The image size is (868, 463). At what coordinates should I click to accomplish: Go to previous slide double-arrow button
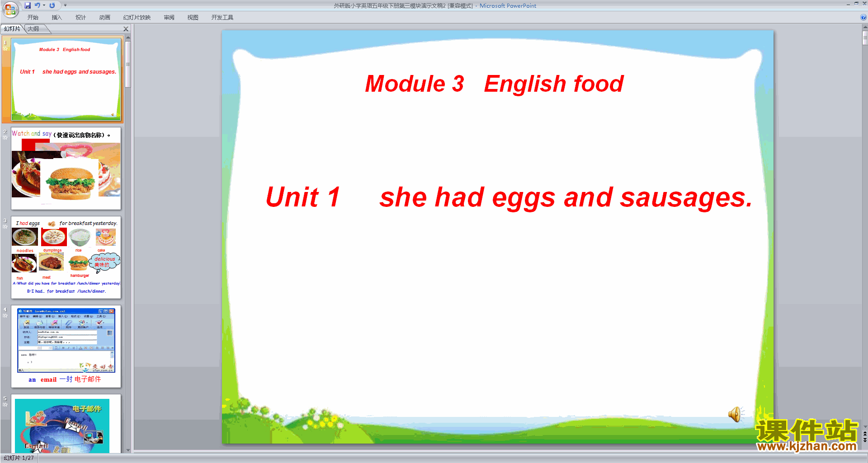click(x=865, y=434)
